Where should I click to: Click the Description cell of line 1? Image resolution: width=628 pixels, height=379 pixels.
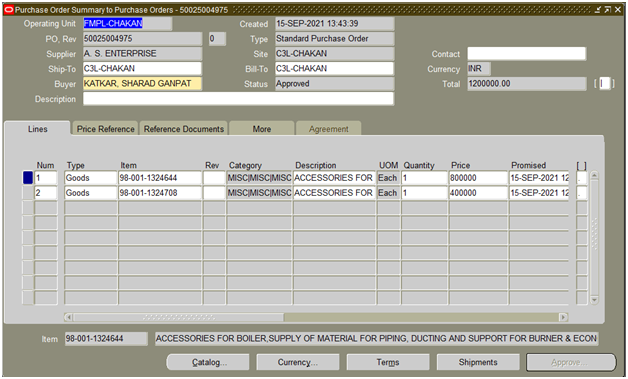pos(334,178)
